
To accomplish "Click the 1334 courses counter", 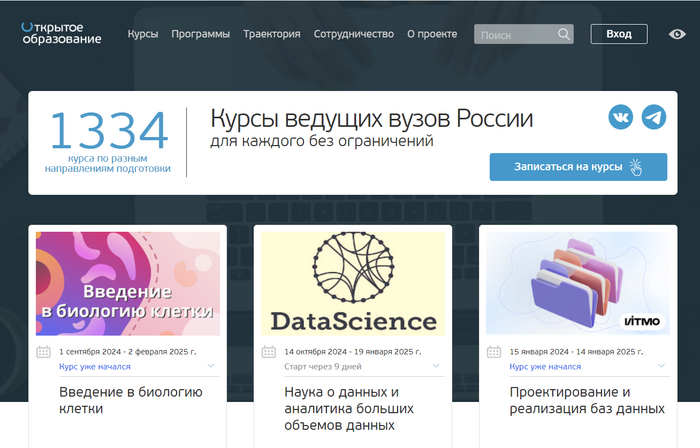I will coord(108,130).
